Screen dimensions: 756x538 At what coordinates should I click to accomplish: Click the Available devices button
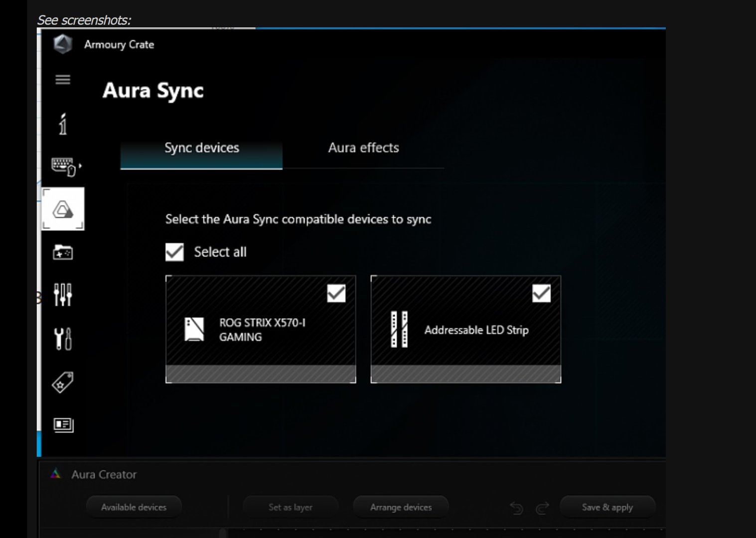134,507
